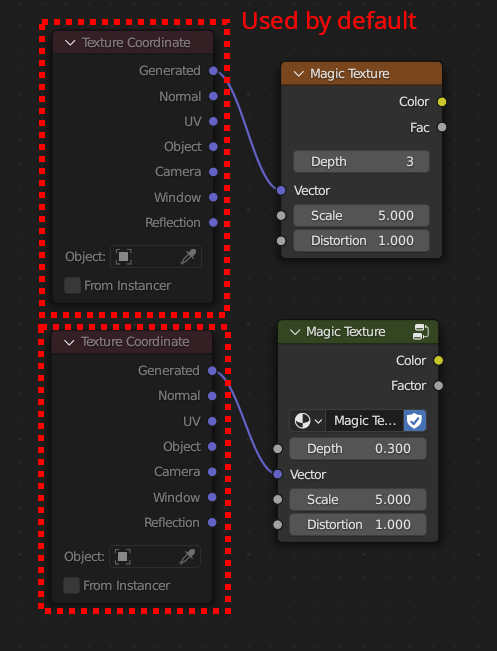The height and width of the screenshot is (651, 497).
Task: Click Camera output socket of upper Texture Coordinate
Action: (213, 172)
